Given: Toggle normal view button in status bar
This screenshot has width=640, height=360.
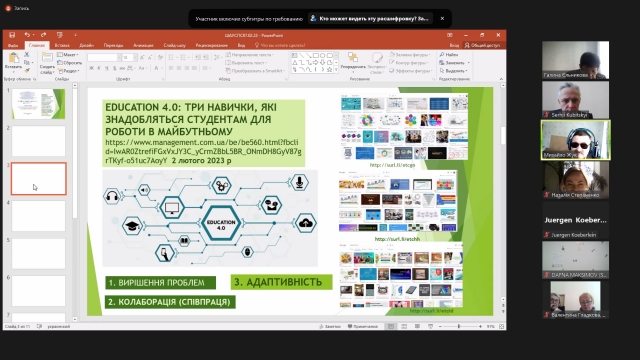Looking at the screenshot, I should (391, 327).
